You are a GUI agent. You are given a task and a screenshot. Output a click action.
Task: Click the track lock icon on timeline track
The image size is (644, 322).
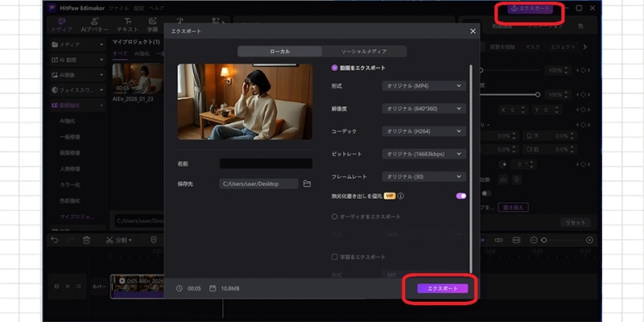56,287
